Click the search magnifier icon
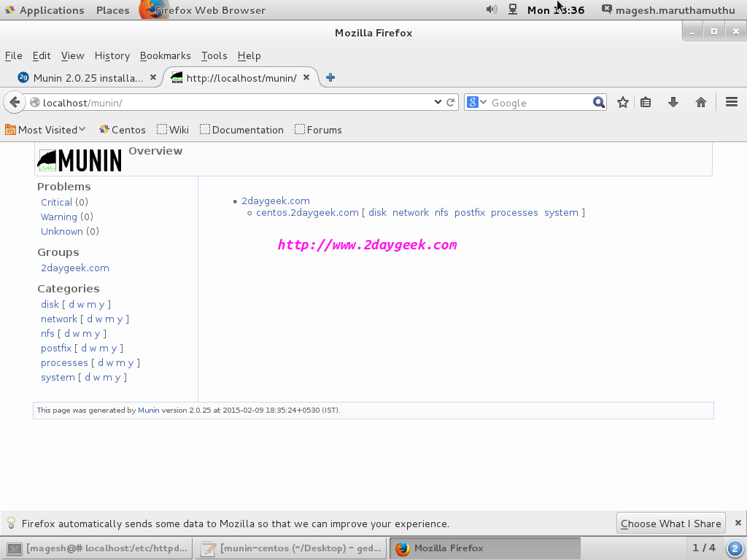Screen dimensions: 747x560 tap(599, 102)
